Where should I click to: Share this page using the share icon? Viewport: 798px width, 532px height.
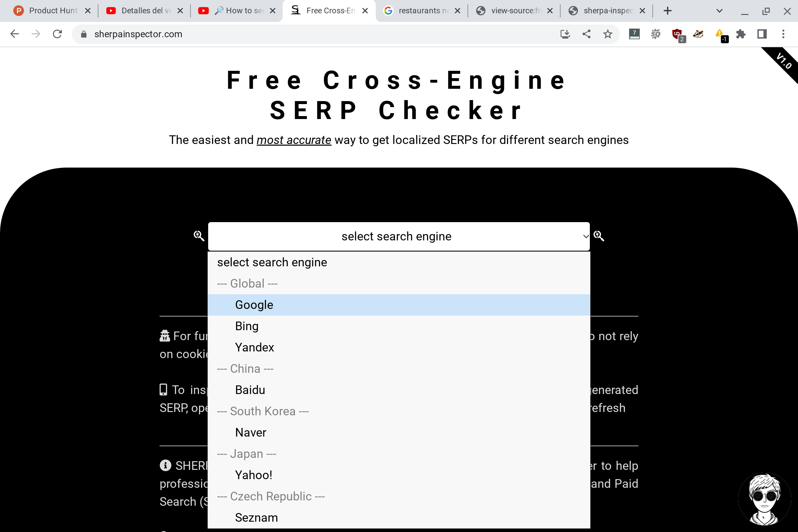[586, 34]
